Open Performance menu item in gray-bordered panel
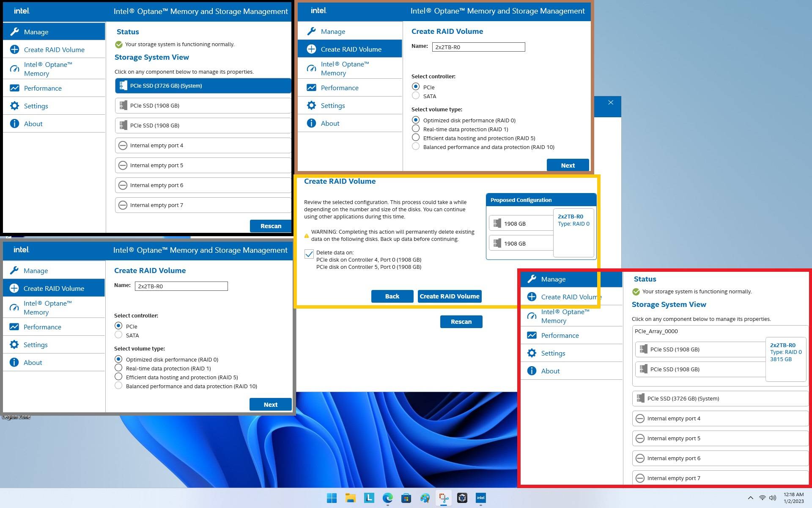This screenshot has height=508, width=812. pyautogui.click(x=42, y=327)
